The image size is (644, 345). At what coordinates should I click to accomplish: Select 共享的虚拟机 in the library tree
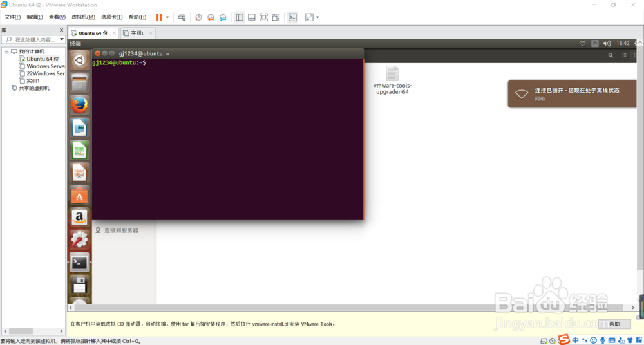point(31,88)
